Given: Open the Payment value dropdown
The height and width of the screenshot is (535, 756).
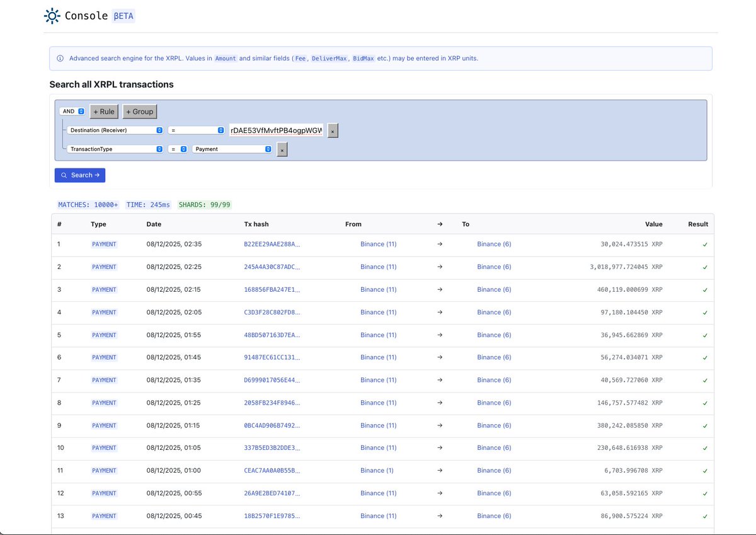Looking at the screenshot, I should (x=232, y=149).
